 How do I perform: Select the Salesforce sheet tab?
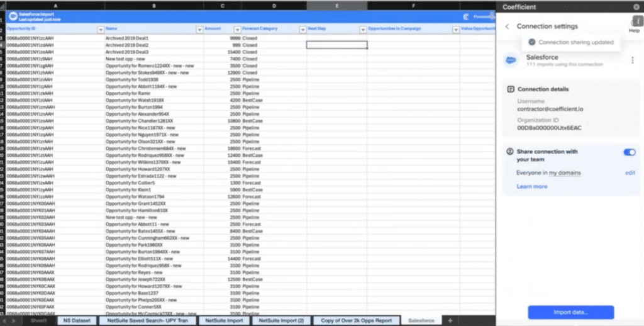pyautogui.click(x=421, y=321)
